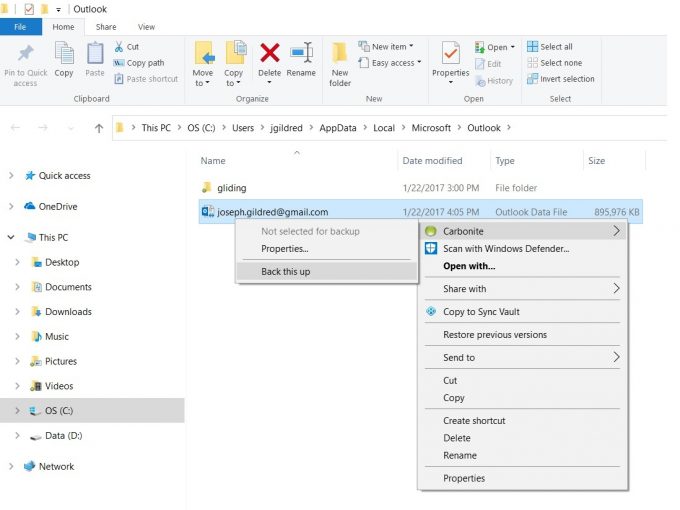Click the Windows Defender shield icon
The height and width of the screenshot is (510, 680).
[431, 248]
